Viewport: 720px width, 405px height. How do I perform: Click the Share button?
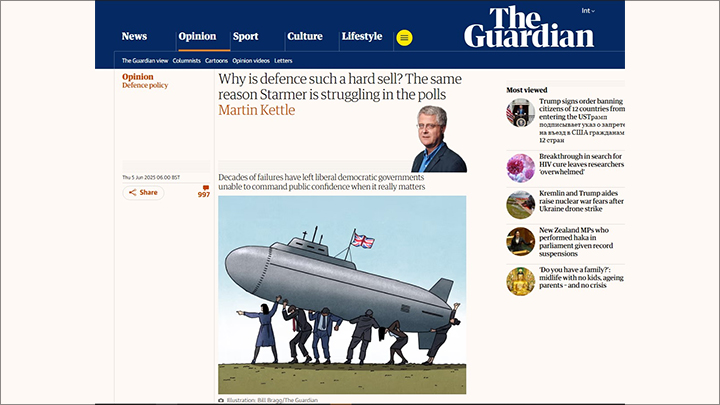(143, 192)
